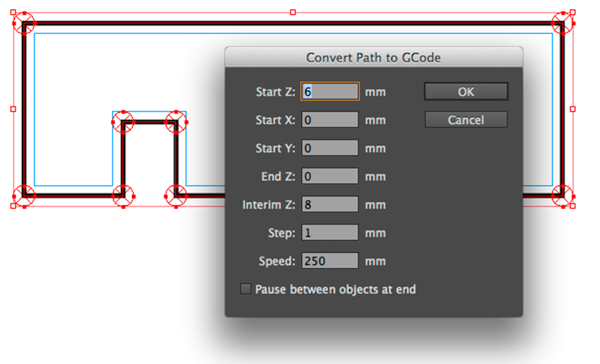Image resolution: width=600 pixels, height=364 pixels.
Task: Focus the Start Y input field
Action: pyautogui.click(x=330, y=148)
